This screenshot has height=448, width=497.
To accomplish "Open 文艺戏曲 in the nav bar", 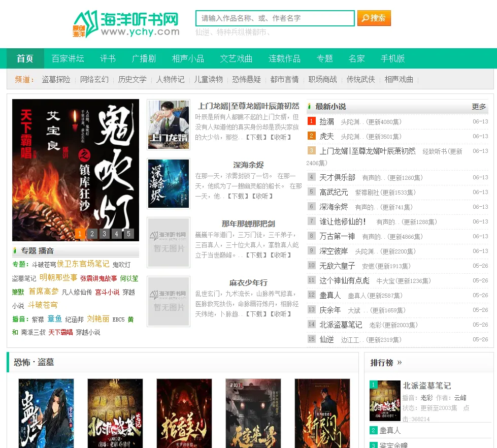I will (236, 58).
